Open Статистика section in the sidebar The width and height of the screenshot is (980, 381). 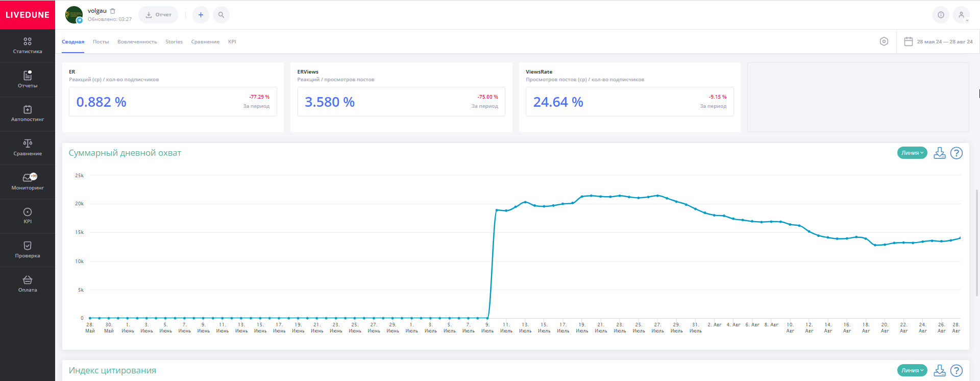point(28,45)
